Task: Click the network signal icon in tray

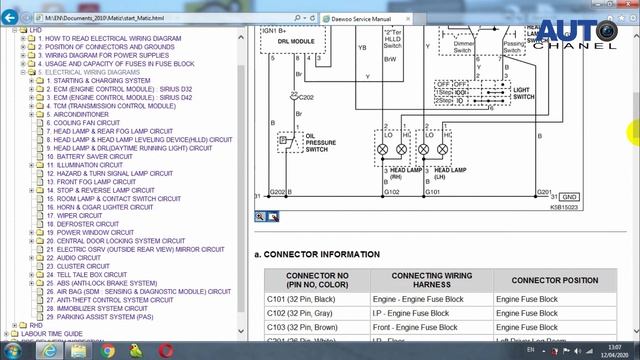Action: pyautogui.click(x=589, y=351)
